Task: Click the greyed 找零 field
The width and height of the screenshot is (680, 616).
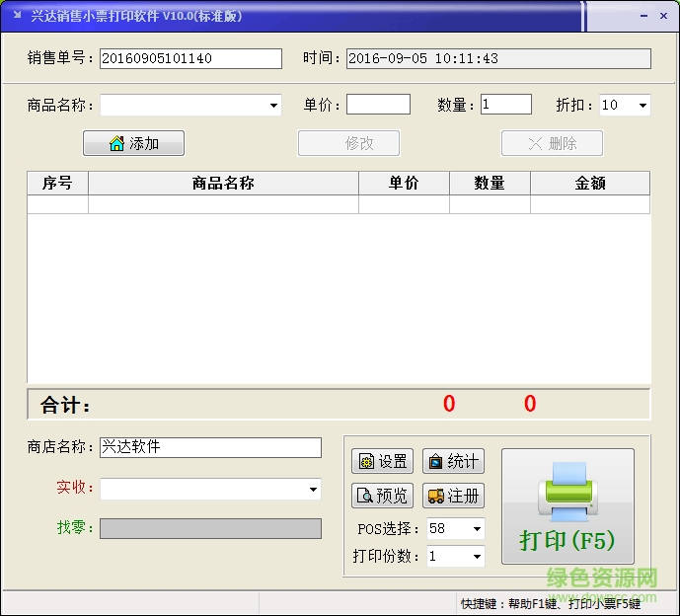Action: click(x=211, y=528)
